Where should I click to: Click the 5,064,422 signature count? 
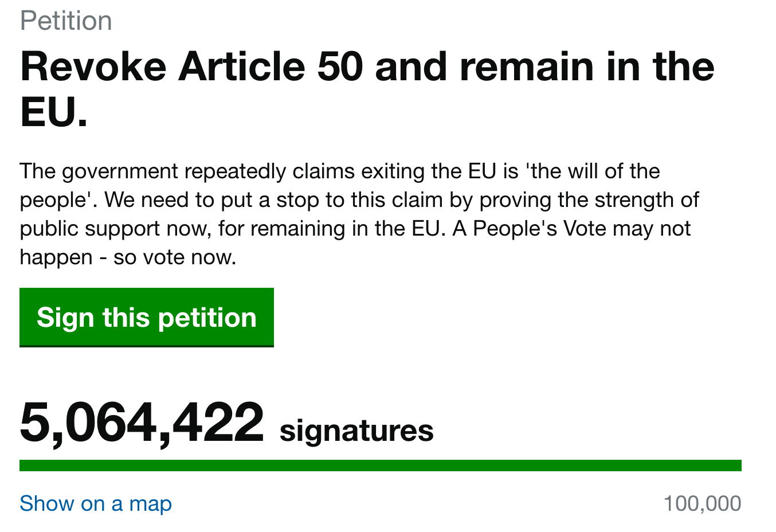point(142,423)
